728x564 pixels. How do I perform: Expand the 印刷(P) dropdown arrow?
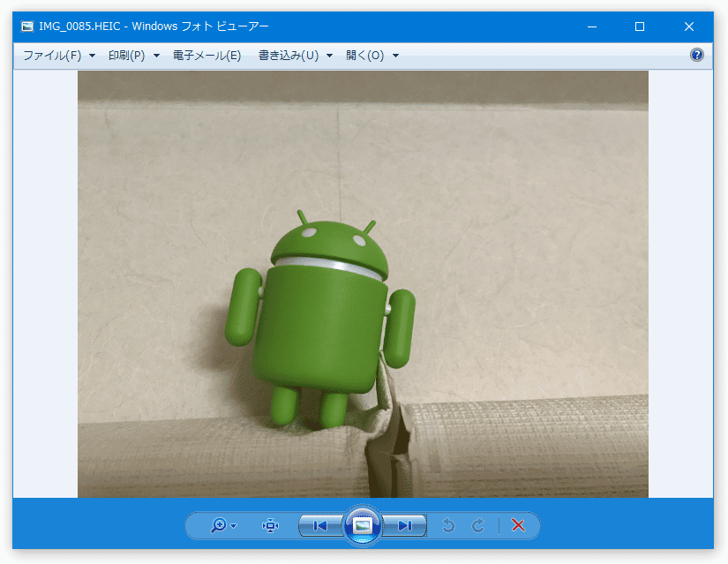[x=156, y=56]
